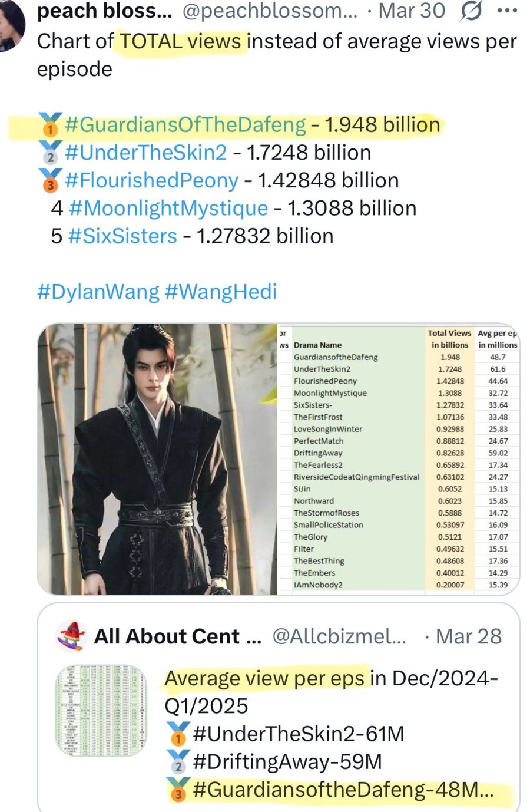This screenshot has width=530, height=812.
Task: Open the @Allcbizmel handle in quote
Action: [x=339, y=636]
